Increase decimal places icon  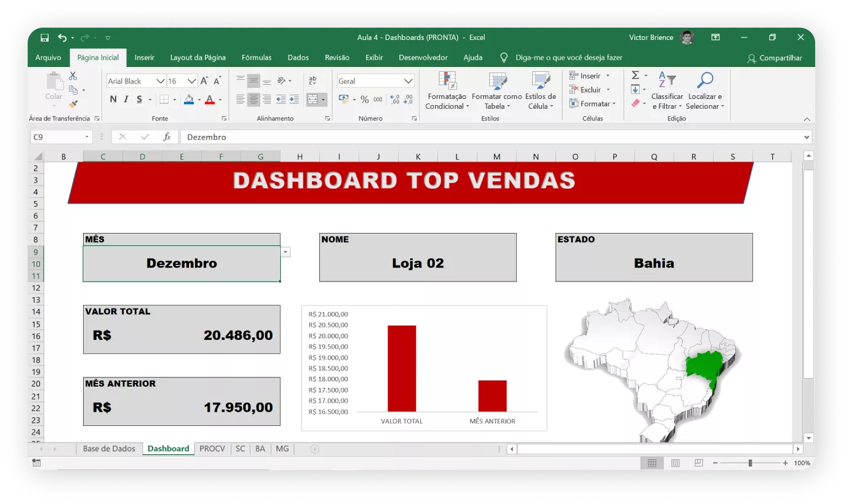[395, 99]
